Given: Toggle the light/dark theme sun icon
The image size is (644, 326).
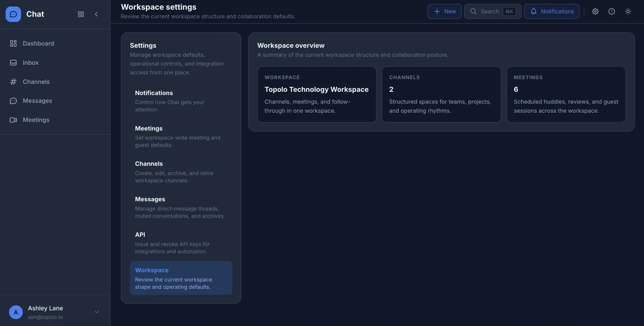Looking at the screenshot, I should [x=628, y=12].
